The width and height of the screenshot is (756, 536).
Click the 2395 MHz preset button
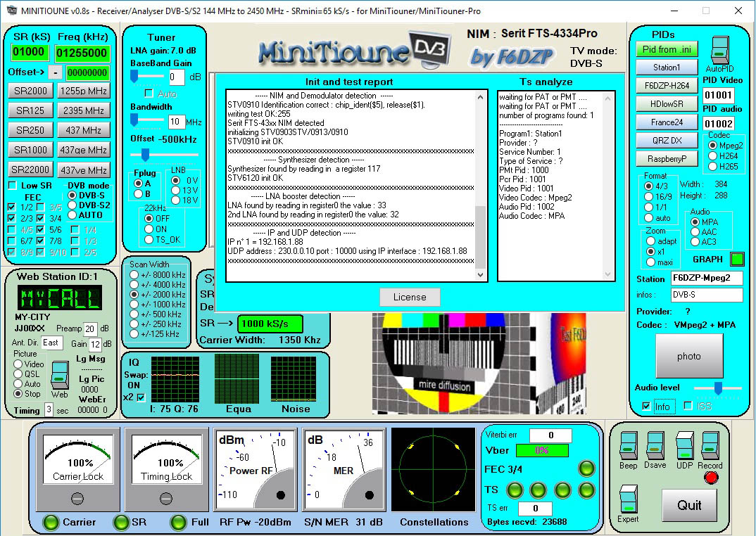tap(83, 110)
